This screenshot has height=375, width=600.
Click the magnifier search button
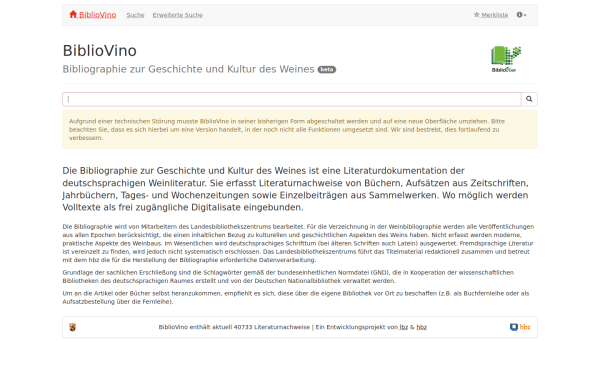point(529,99)
